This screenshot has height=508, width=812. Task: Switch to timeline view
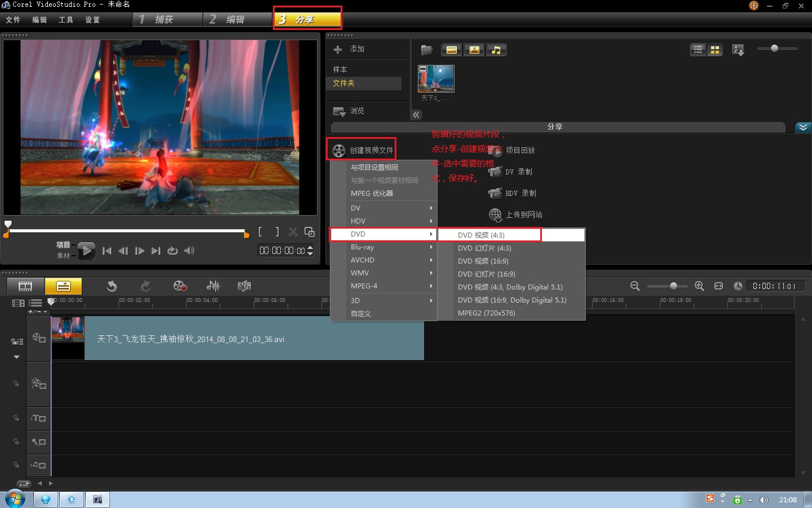(63, 286)
